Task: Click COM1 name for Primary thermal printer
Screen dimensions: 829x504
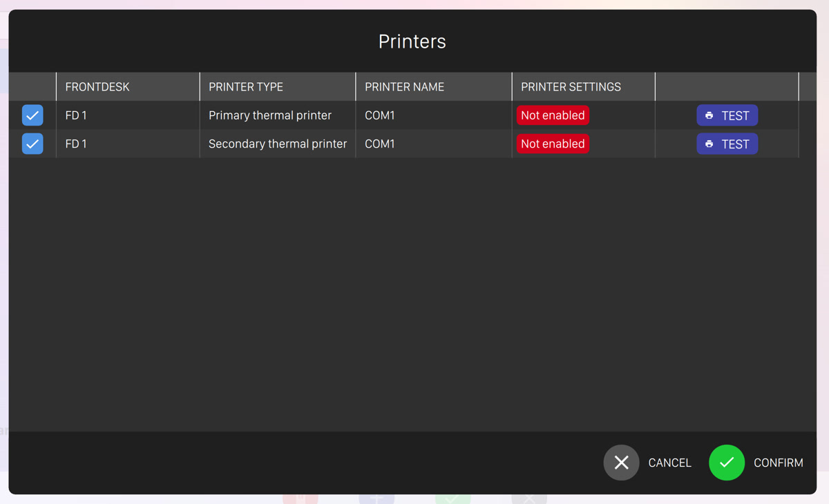Action: [x=380, y=115]
